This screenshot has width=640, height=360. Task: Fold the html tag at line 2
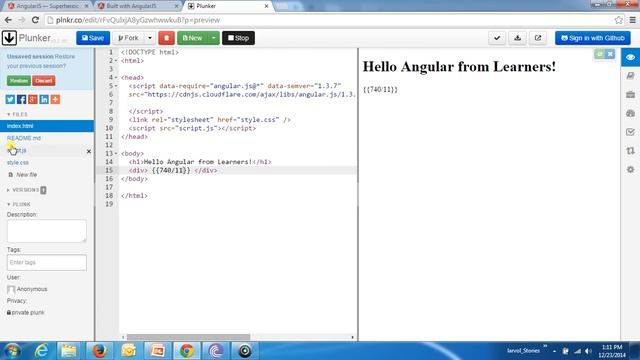116,61
